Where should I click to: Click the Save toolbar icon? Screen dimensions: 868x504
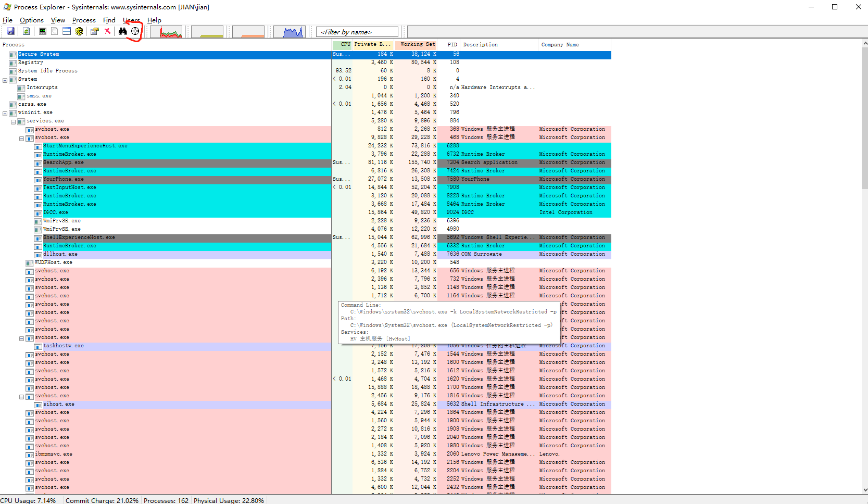click(10, 31)
